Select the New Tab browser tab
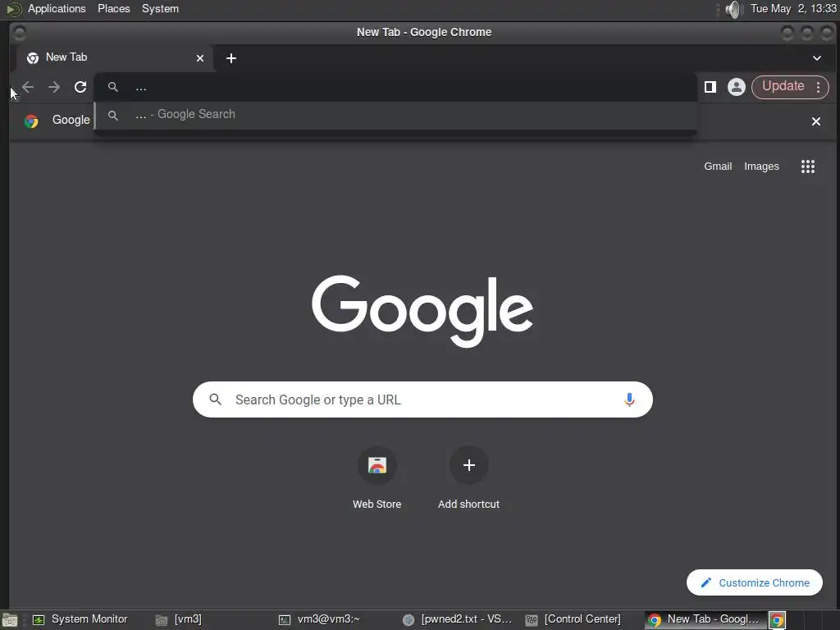The width and height of the screenshot is (840, 630). (x=114, y=58)
